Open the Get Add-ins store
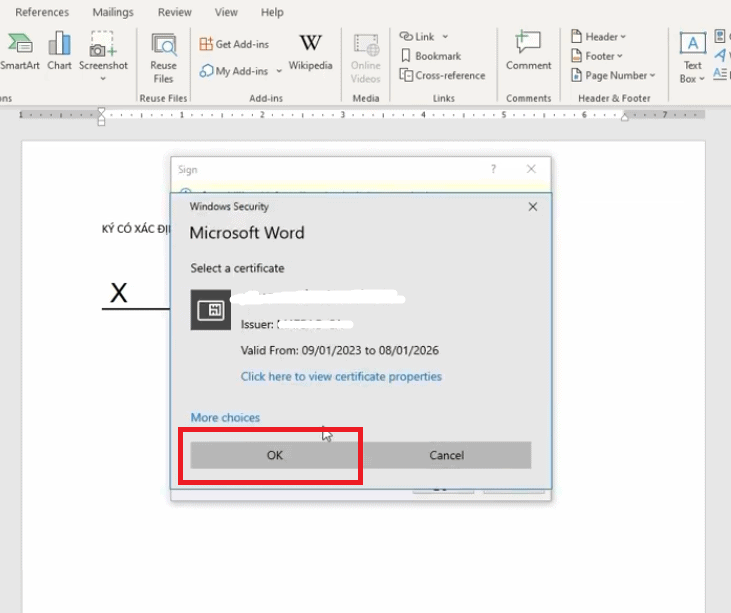Viewport: 731px width, 613px height. pos(234,44)
